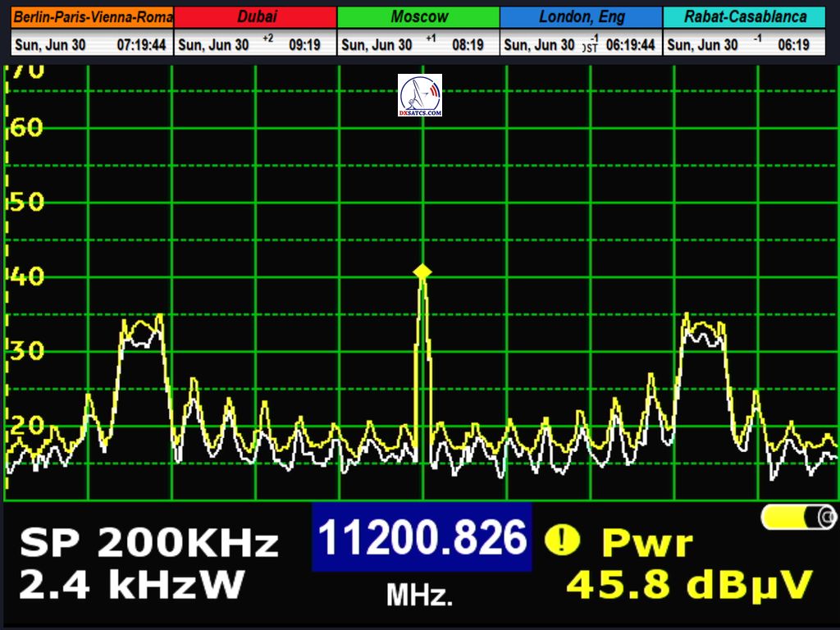The image size is (840, 630).
Task: Click the MHz unit label
Action: [x=419, y=596]
